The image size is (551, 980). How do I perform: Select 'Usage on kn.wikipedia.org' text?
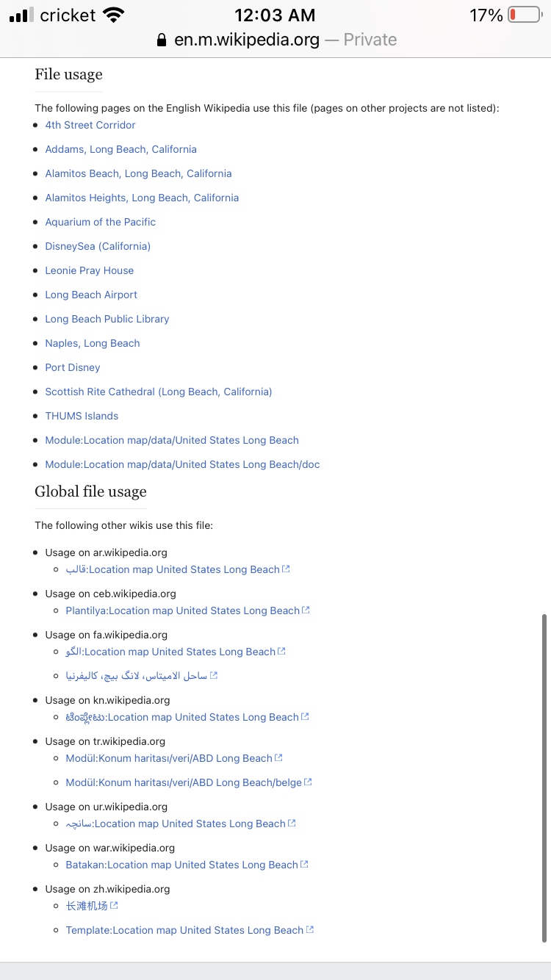coord(107,700)
